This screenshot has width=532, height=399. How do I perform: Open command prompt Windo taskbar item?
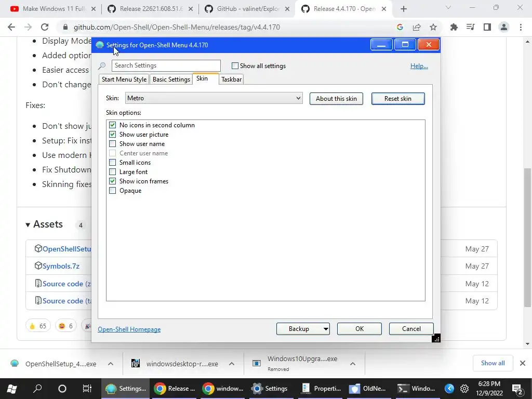click(x=417, y=389)
